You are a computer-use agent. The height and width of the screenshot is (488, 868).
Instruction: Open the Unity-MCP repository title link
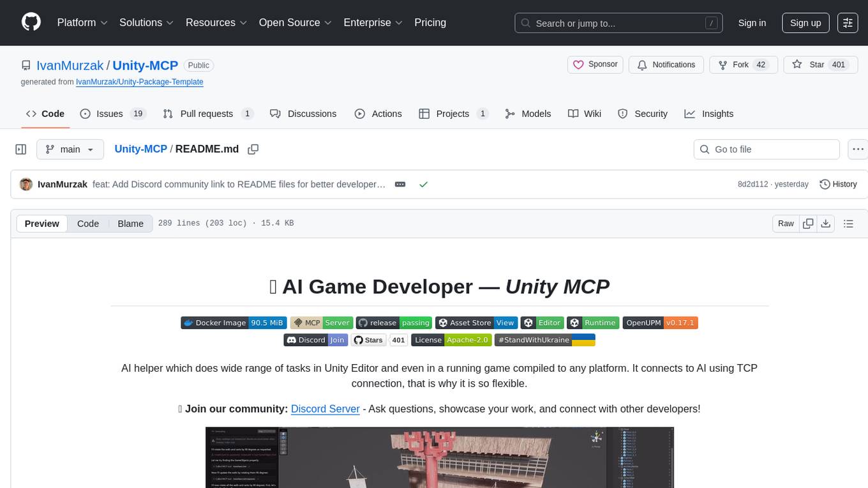[146, 65]
